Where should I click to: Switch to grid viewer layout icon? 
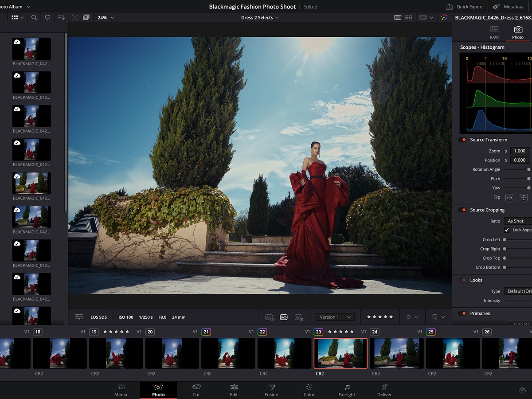click(409, 17)
